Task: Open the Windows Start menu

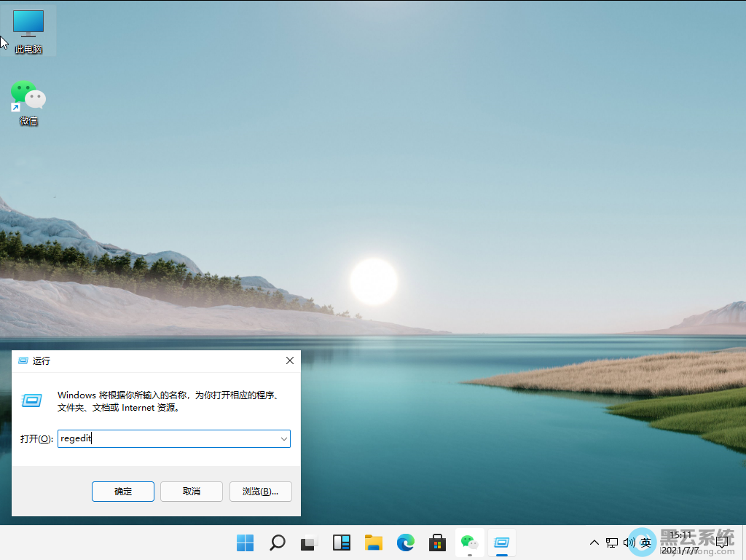Action: coord(246,543)
